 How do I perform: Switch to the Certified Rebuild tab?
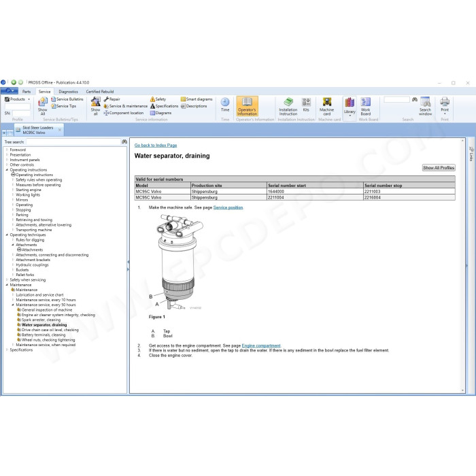100,91
